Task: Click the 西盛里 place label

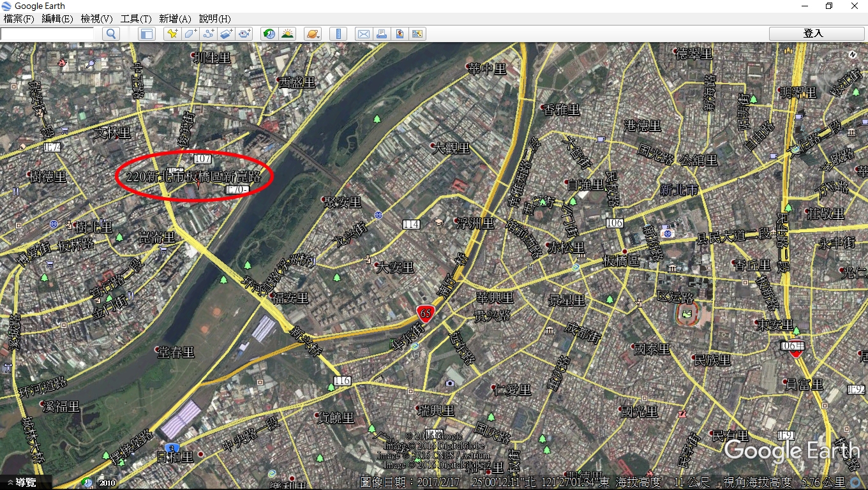Action: (x=297, y=82)
